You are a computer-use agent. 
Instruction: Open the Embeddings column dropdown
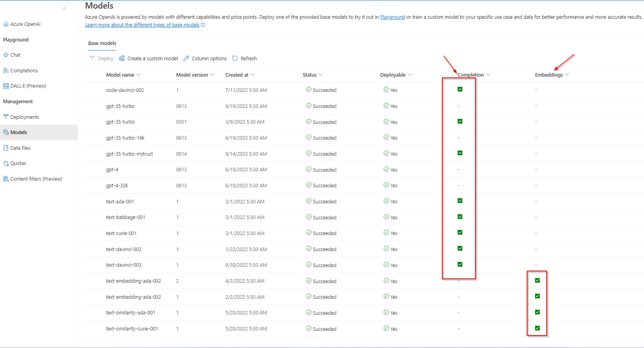tap(567, 75)
